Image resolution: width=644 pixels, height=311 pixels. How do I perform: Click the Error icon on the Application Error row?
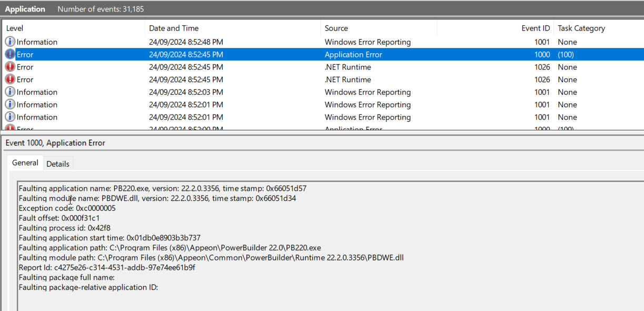[x=10, y=55]
